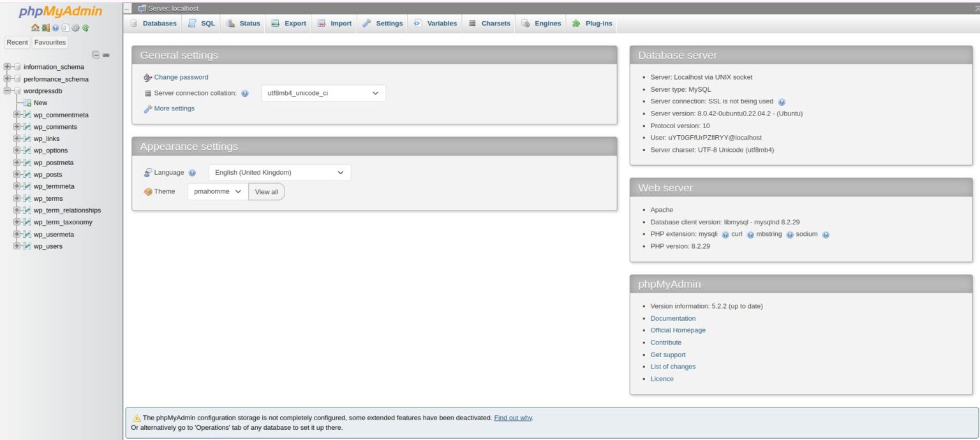Image resolution: width=980 pixels, height=440 pixels.
Task: Click the phpMyAdmin home icon
Action: point(35,27)
